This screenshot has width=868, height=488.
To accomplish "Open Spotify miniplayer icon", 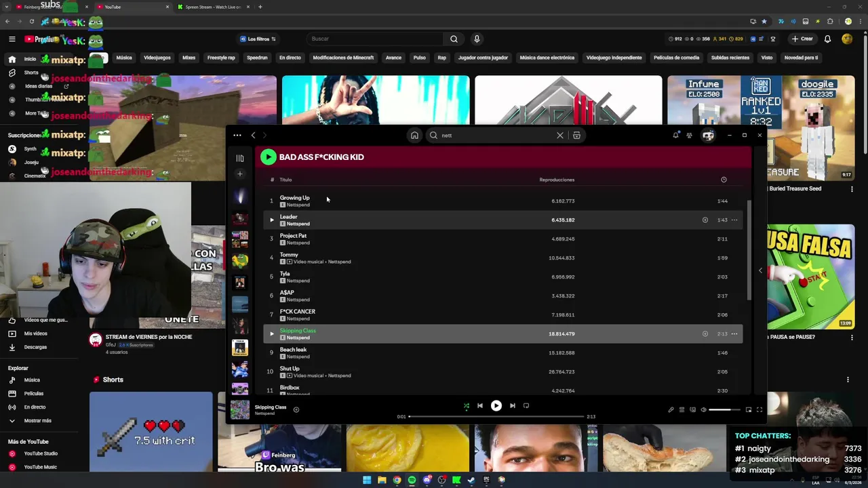I will pos(749,409).
